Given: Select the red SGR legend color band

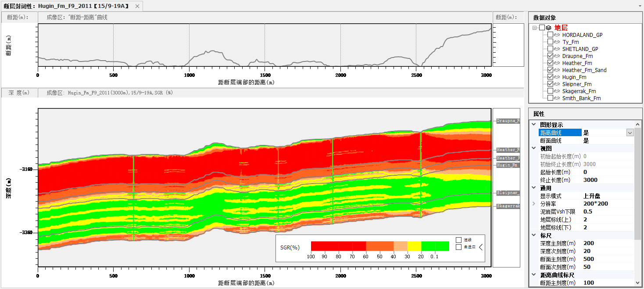Looking at the screenshot, I should (338, 246).
